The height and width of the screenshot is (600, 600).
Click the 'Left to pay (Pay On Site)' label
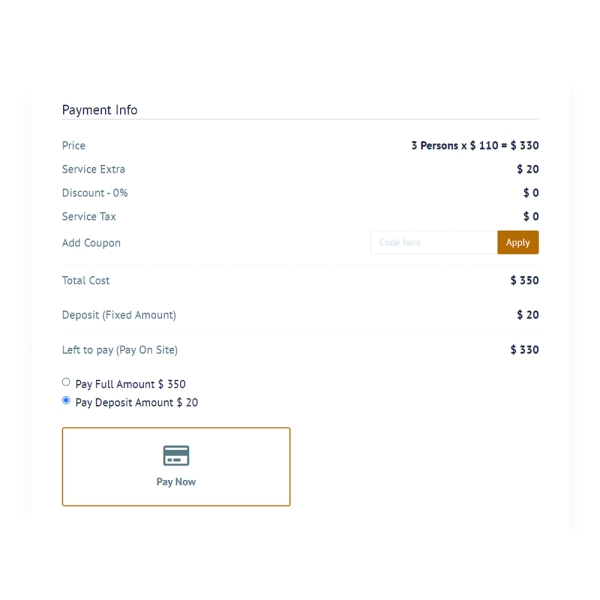[x=120, y=350]
